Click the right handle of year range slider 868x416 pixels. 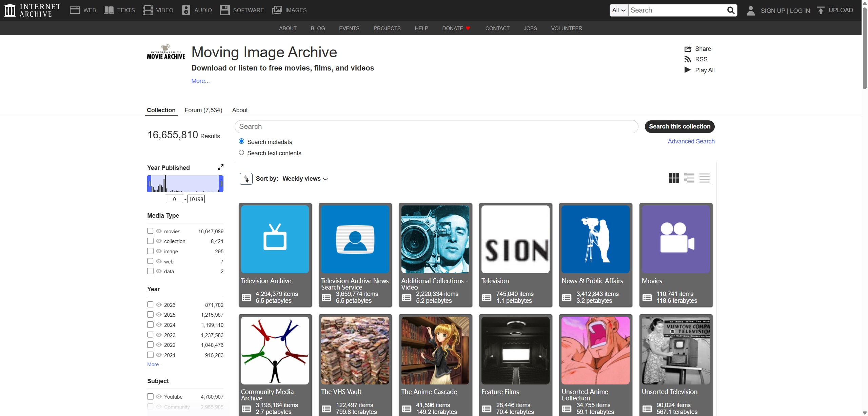pyautogui.click(x=221, y=184)
